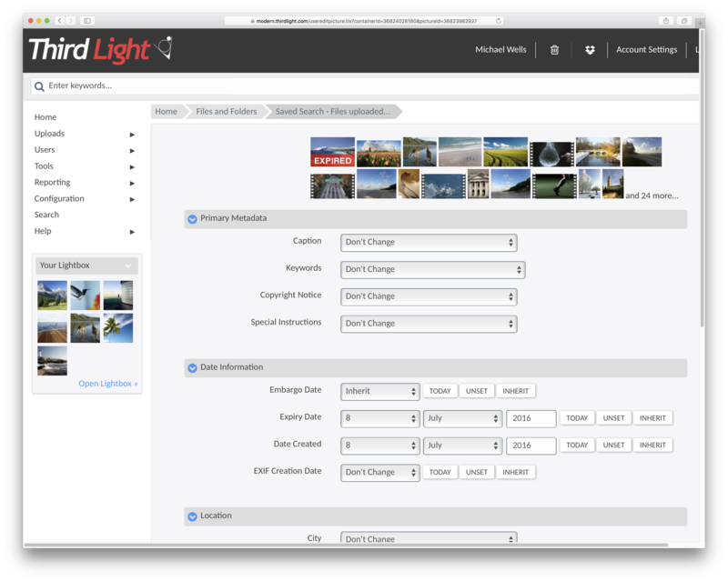
Task: Click UNSET button for EXIF Creation Date
Action: pyautogui.click(x=476, y=473)
